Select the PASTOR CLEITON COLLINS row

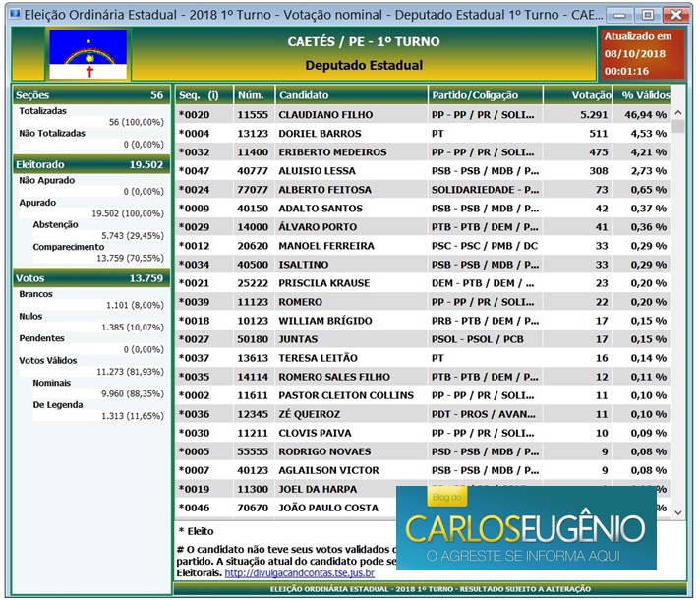click(423, 396)
